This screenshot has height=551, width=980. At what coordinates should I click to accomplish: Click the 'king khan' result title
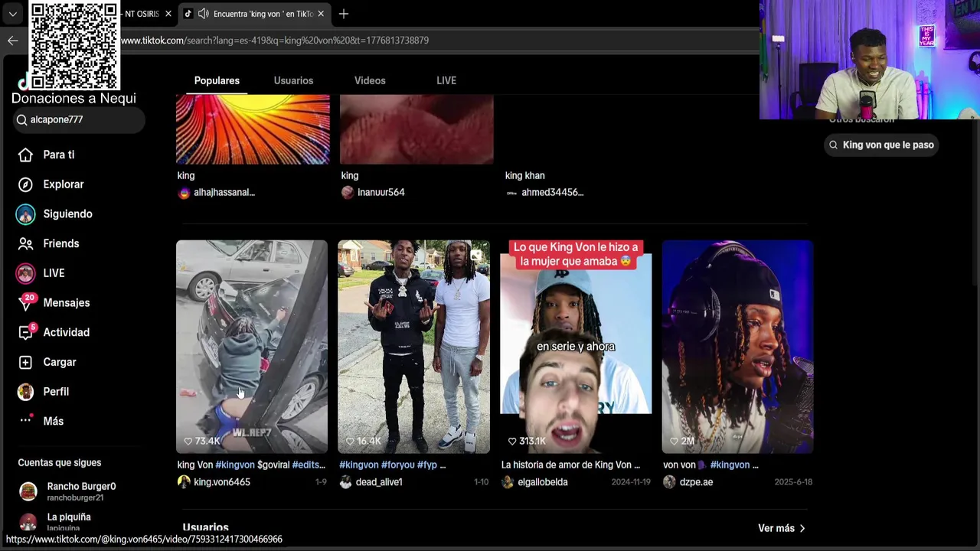tap(524, 175)
